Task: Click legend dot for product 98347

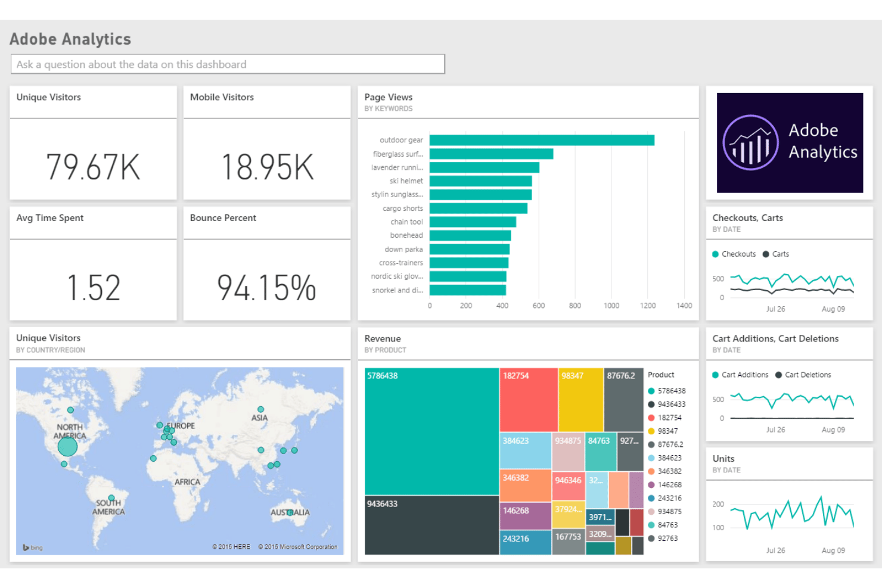Action: click(x=651, y=431)
